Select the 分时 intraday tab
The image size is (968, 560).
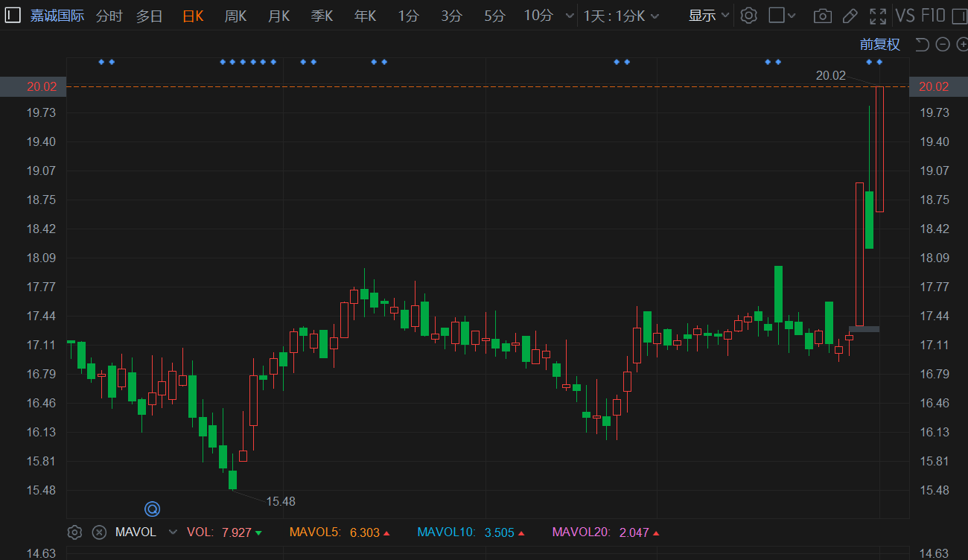tap(109, 16)
